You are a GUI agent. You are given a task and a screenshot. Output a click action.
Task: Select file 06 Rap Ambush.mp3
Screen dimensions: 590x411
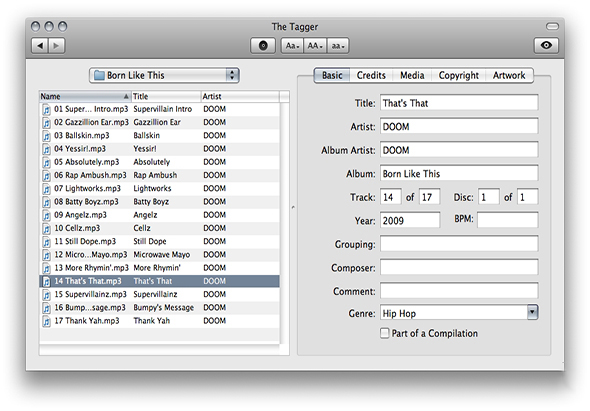(x=160, y=175)
